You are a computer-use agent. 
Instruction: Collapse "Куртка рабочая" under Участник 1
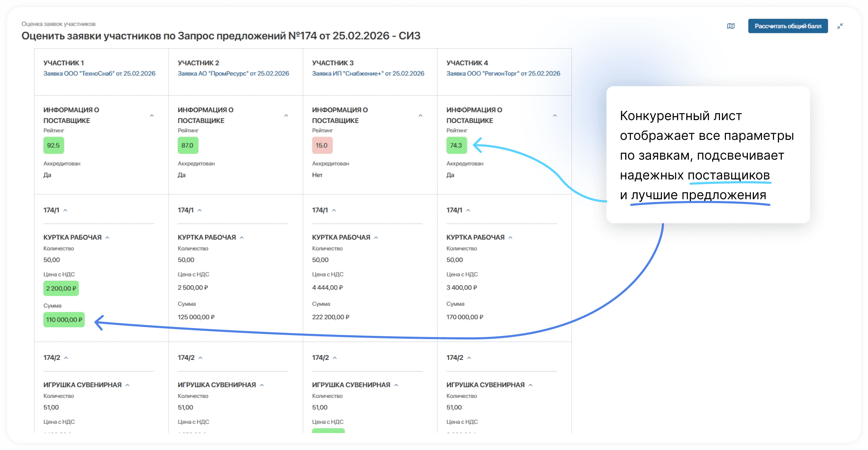click(x=107, y=237)
